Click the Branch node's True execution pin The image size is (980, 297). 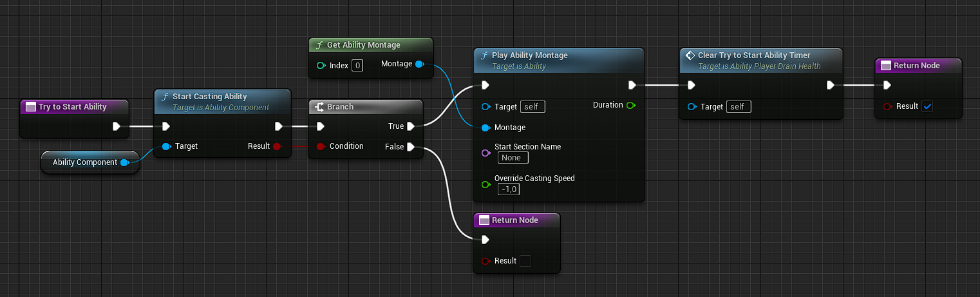point(410,126)
